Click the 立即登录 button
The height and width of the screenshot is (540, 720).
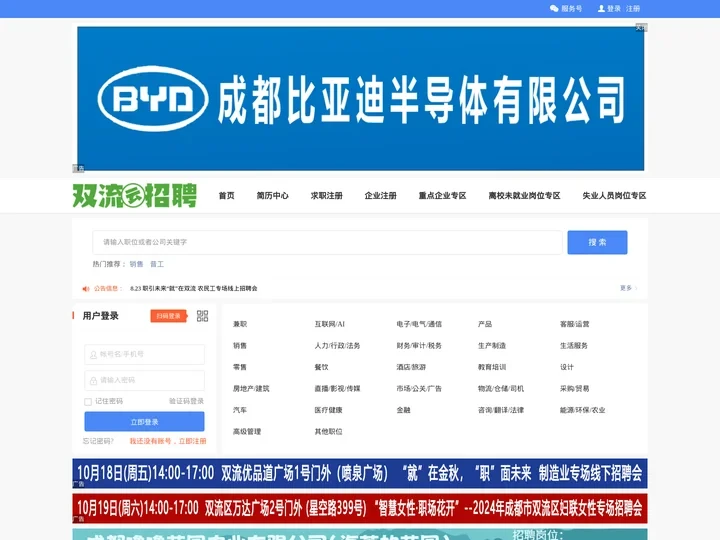point(144,422)
